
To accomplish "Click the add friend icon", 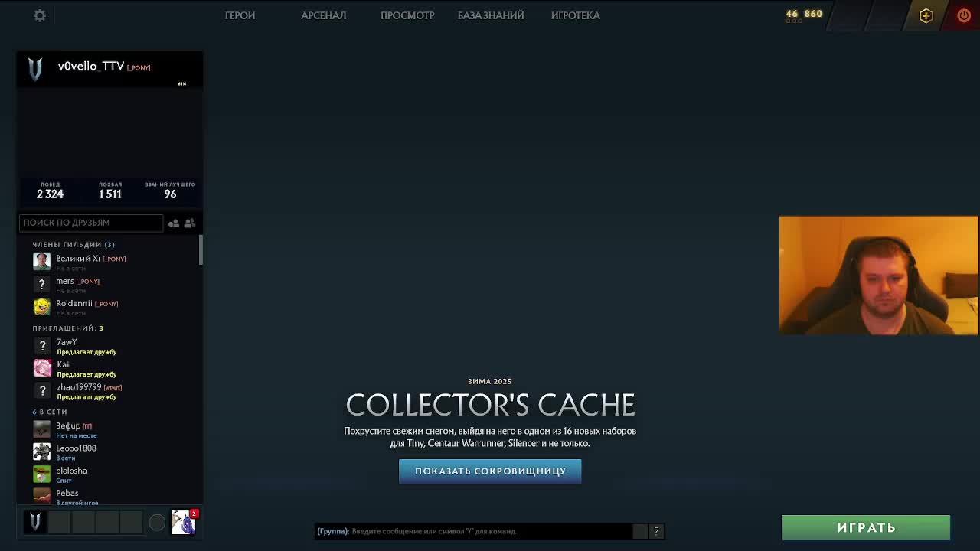I will pyautogui.click(x=173, y=223).
